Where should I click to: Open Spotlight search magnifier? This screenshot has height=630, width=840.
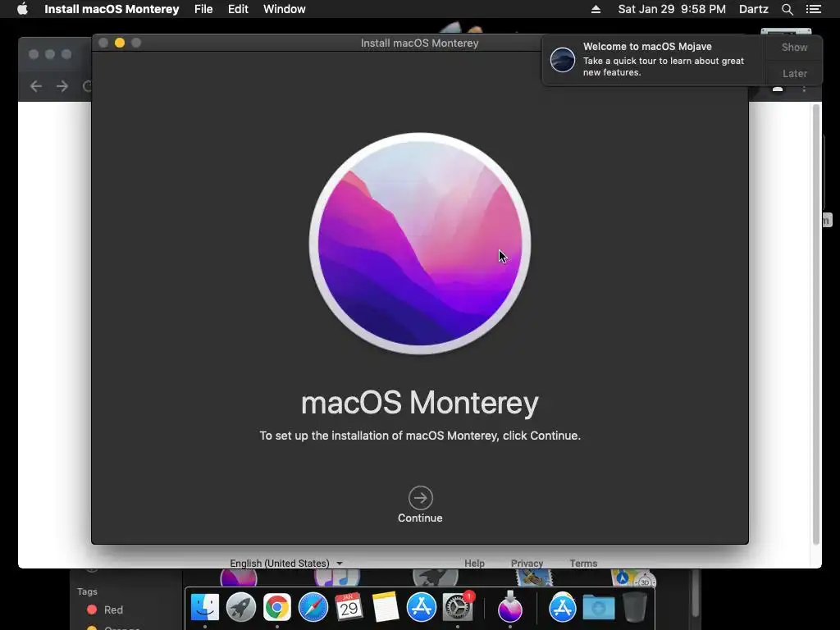coord(787,9)
